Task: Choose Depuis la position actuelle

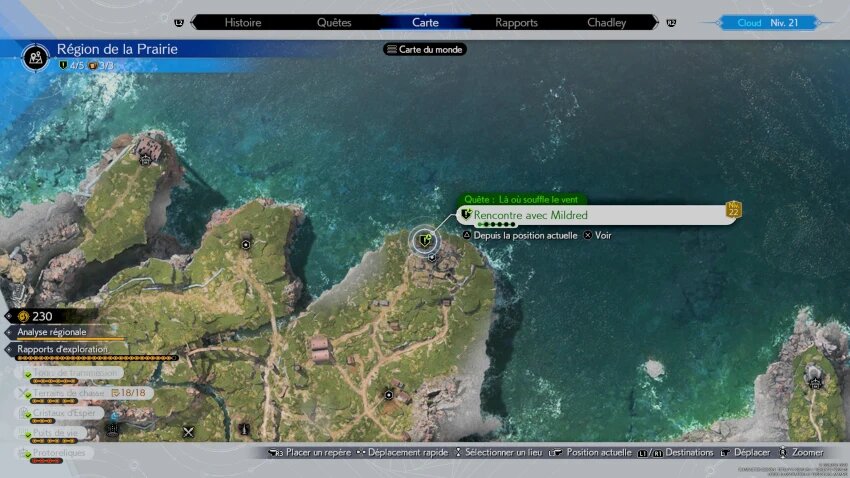Action: pos(525,235)
